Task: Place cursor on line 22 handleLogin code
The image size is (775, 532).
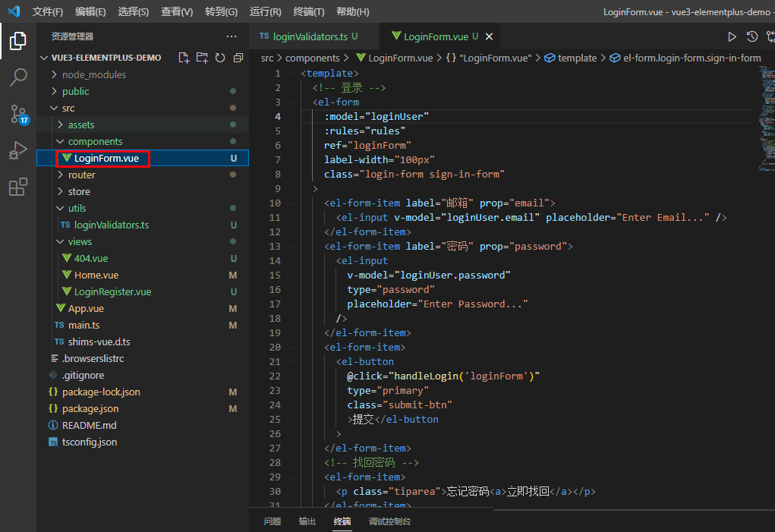Action: (x=443, y=376)
